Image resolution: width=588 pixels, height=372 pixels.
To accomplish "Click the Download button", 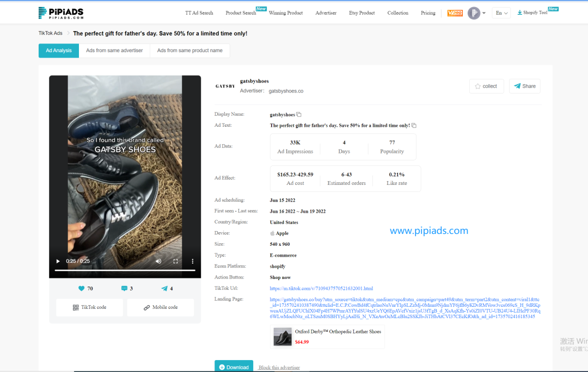I will (234, 367).
